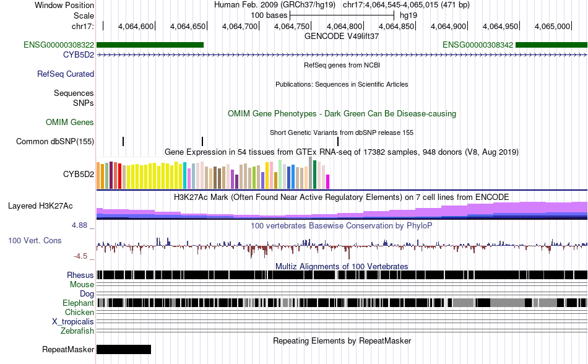Click the Elephant alignment block row

coord(342,303)
